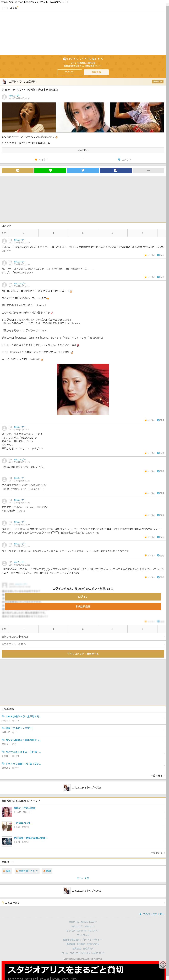Share the post on Twitter

point(83,170)
